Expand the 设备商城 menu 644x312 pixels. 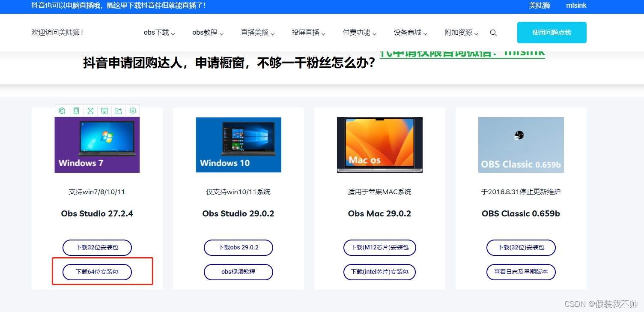tap(411, 33)
